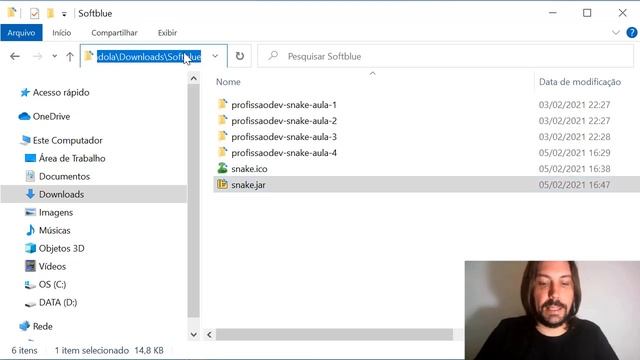The height and width of the screenshot is (360, 640).
Task: Select the DATA (D:) drive
Action: [x=58, y=302]
